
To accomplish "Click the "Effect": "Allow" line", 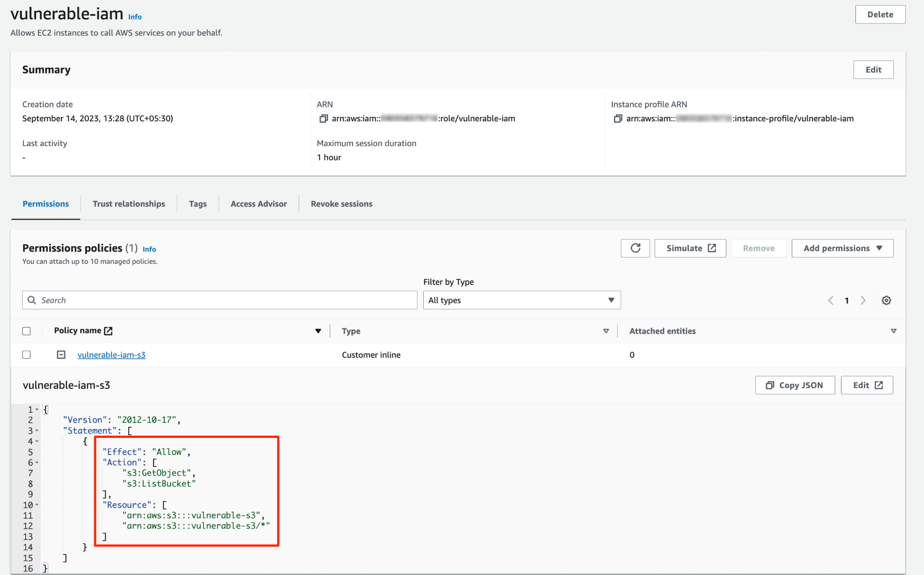I will [x=146, y=452].
